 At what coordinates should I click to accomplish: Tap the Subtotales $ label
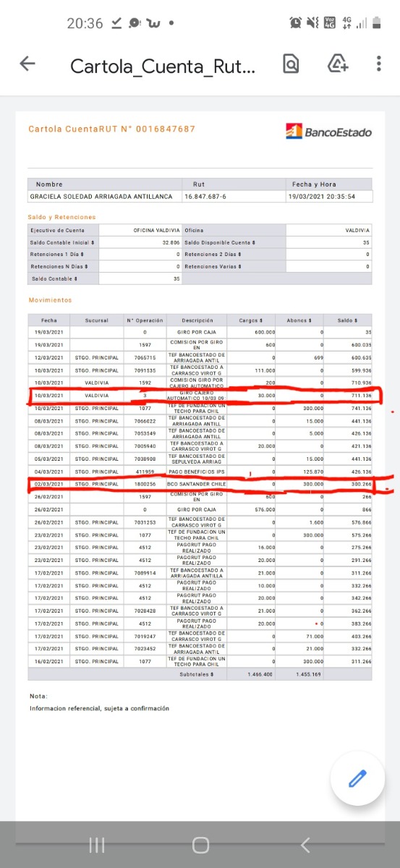[197, 674]
